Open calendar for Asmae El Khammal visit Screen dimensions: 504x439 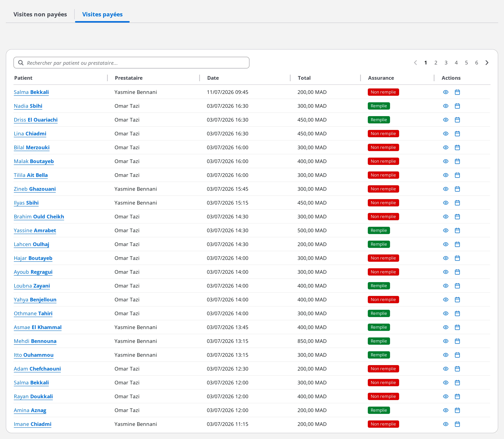click(x=457, y=328)
